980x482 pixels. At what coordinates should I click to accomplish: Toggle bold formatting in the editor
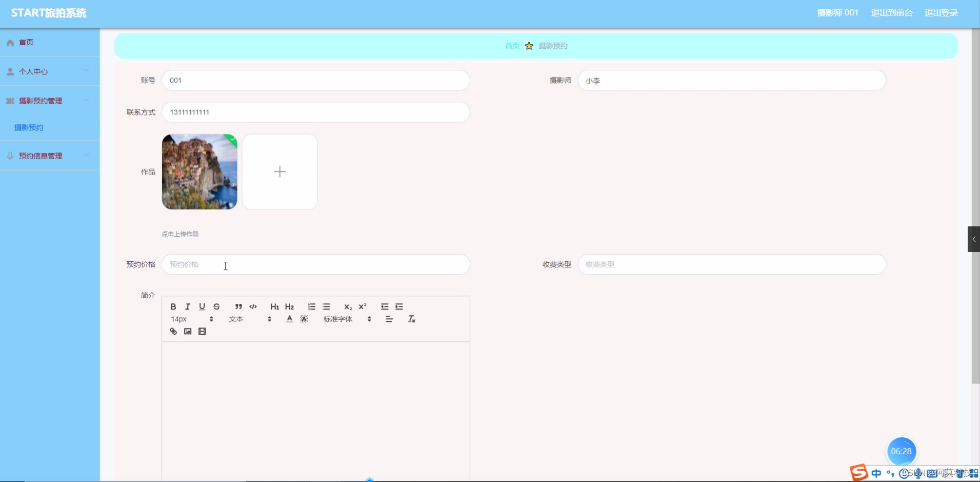[x=173, y=306]
